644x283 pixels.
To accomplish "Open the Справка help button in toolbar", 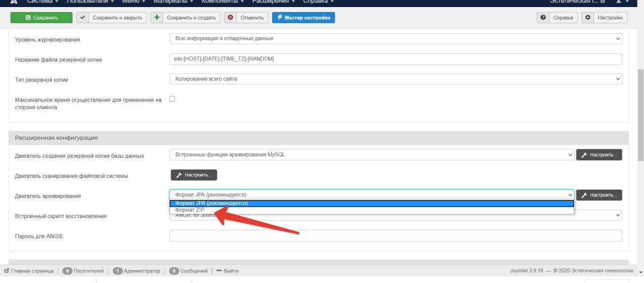I will click(557, 18).
